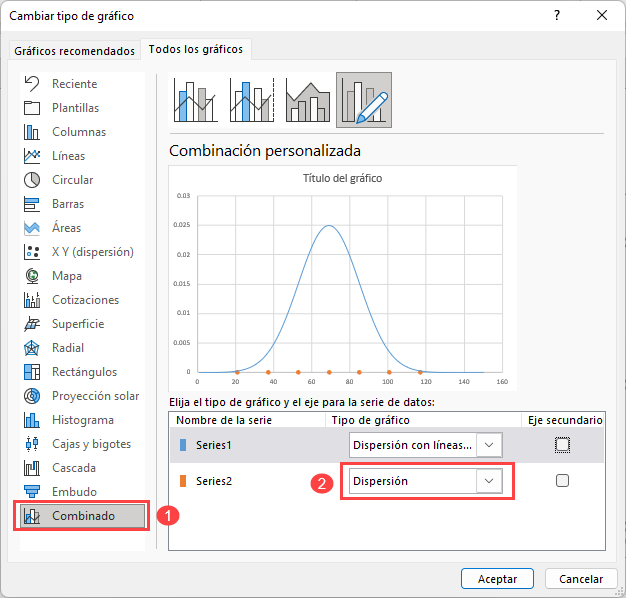
Task: Choose the Proyección solar sunburst icon
Action: click(x=32, y=396)
